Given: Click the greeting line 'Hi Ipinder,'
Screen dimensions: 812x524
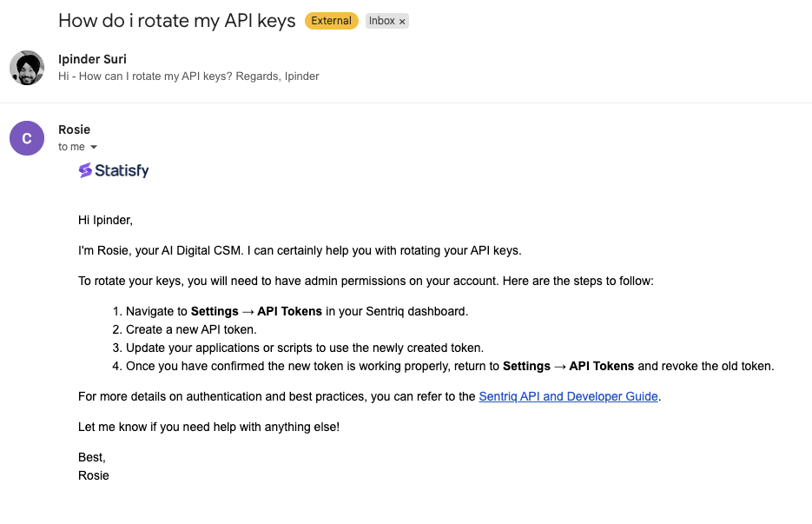Looking at the screenshot, I should coord(106,220).
